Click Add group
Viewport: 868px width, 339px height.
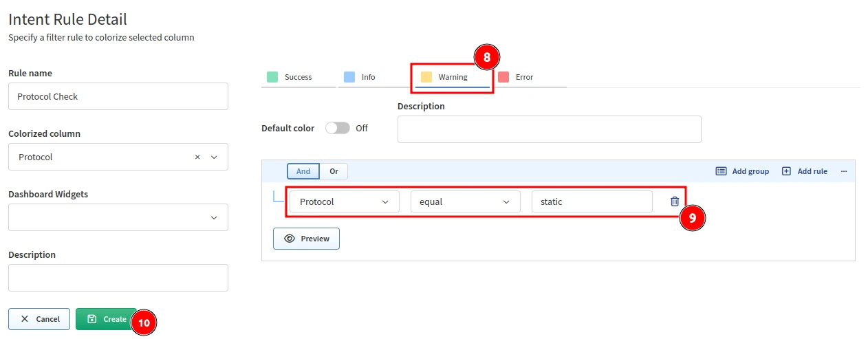click(743, 171)
